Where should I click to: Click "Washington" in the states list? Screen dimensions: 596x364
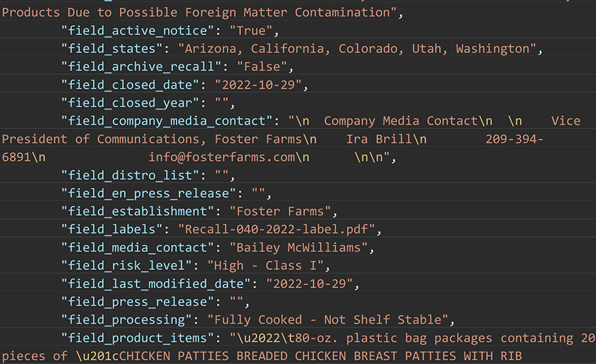coord(493,48)
